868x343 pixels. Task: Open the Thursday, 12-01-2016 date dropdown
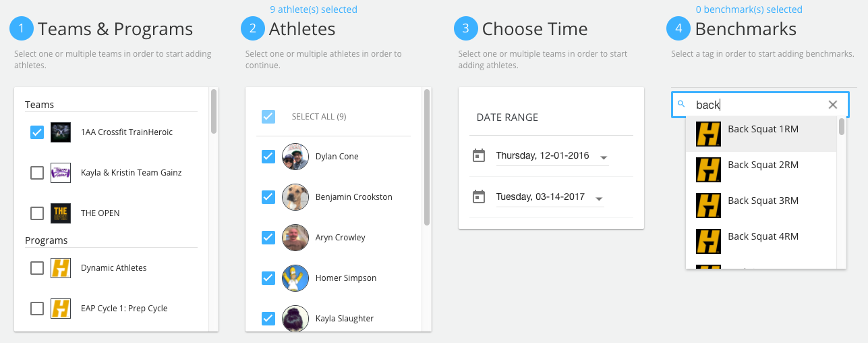click(552, 156)
